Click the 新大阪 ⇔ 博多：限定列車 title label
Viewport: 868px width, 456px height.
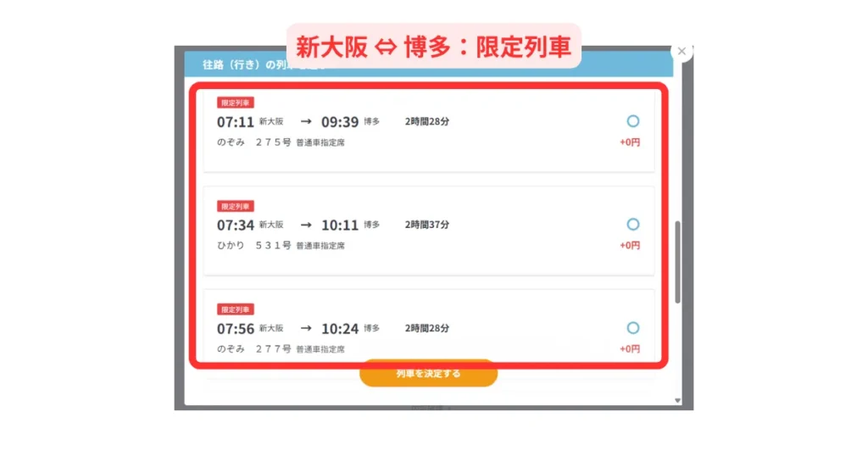pos(433,46)
